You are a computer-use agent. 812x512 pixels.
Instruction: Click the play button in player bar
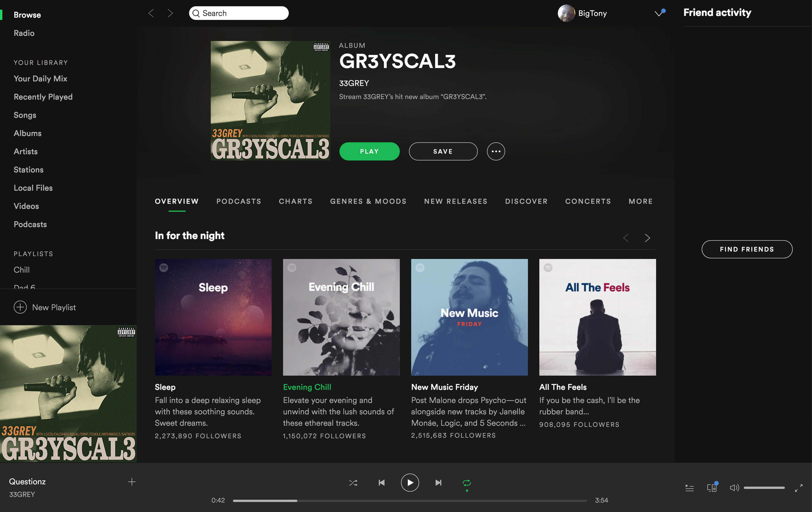pyautogui.click(x=410, y=483)
